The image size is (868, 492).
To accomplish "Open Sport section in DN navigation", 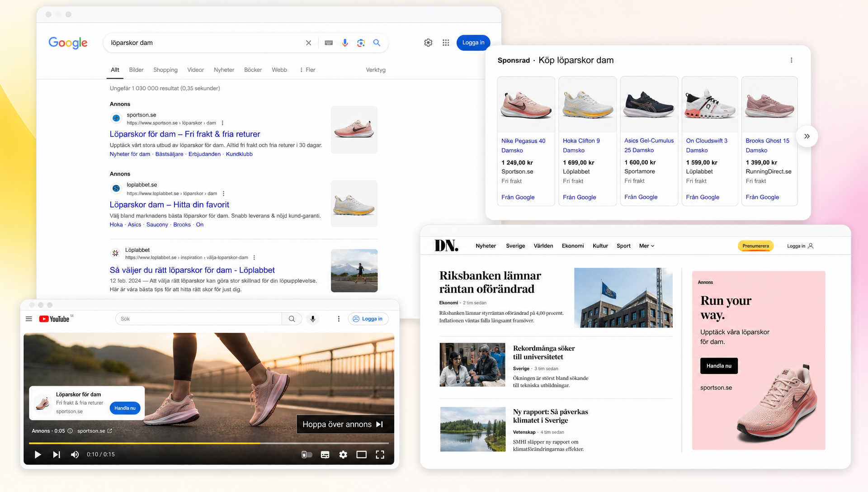I will pyautogui.click(x=623, y=246).
